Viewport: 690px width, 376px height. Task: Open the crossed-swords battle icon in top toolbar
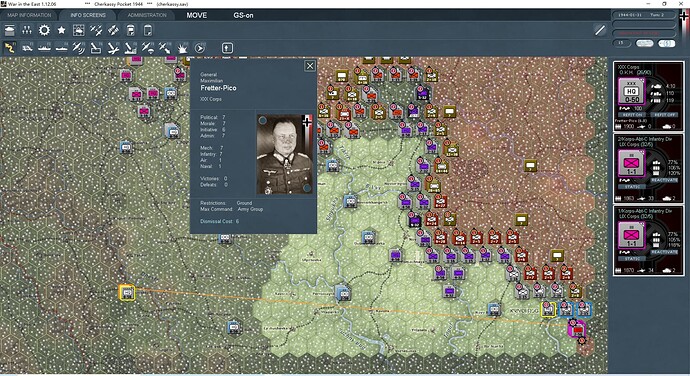pyautogui.click(x=96, y=30)
